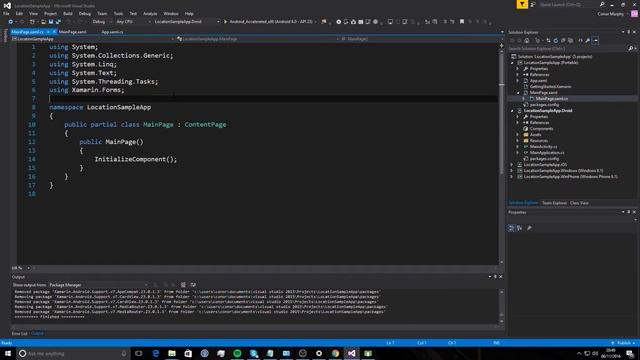Open the File menu

tap(6, 13)
